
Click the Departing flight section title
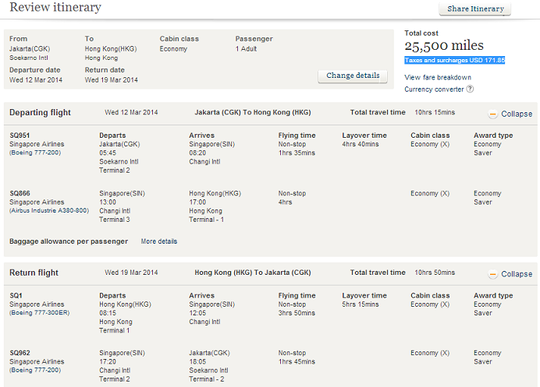pyautogui.click(x=40, y=113)
